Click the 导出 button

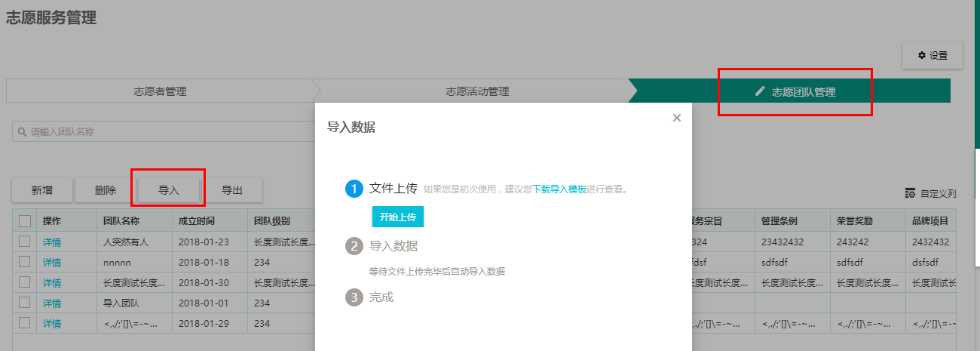coord(232,190)
